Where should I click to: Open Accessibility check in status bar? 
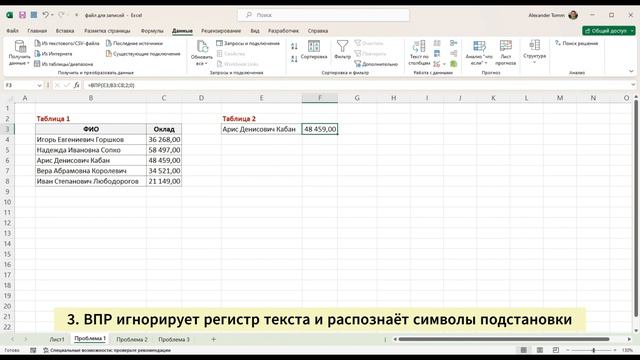tap(107, 350)
